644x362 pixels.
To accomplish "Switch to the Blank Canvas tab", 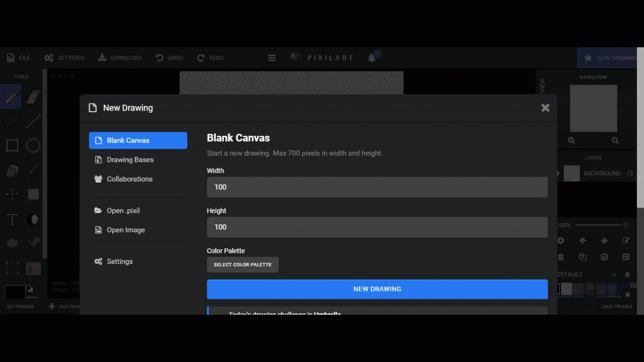I will 138,140.
